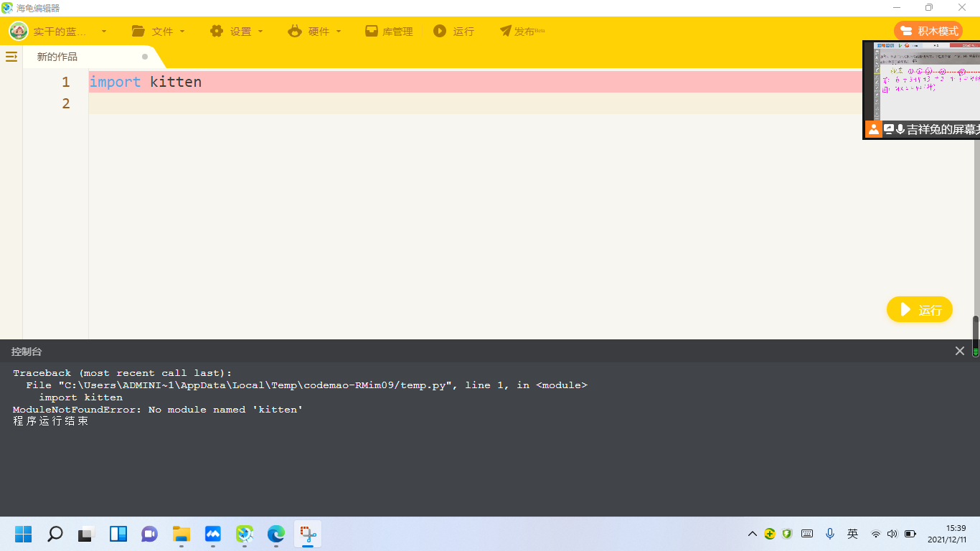This screenshot has width=980, height=551.
Task: Click the unsaved dot on 新的作品 tab
Action: point(145,57)
